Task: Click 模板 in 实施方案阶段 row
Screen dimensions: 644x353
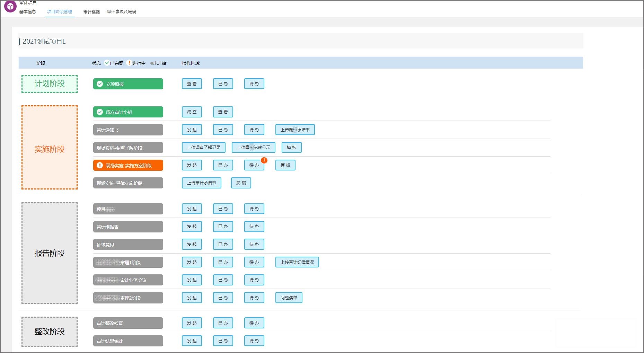Action: point(285,165)
